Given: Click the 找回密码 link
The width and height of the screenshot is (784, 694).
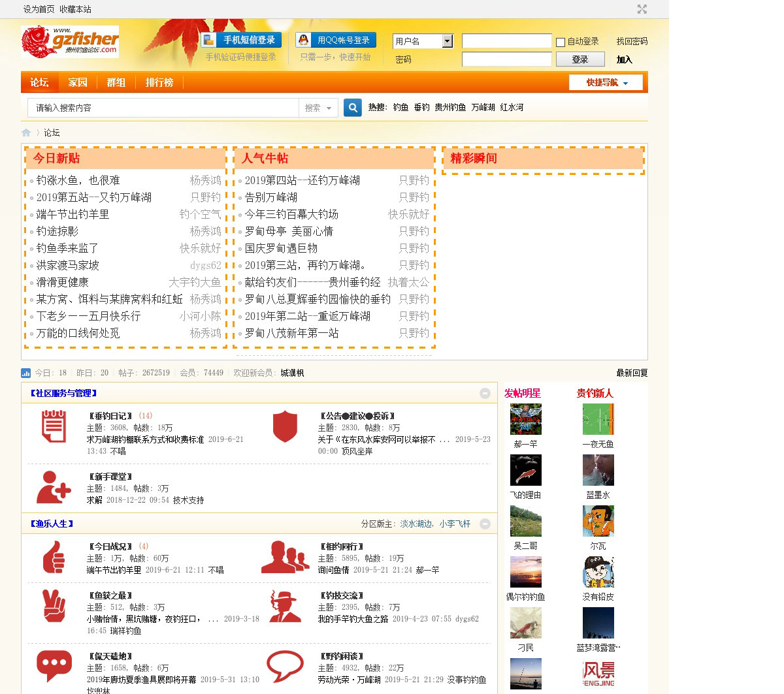Looking at the screenshot, I should 632,41.
